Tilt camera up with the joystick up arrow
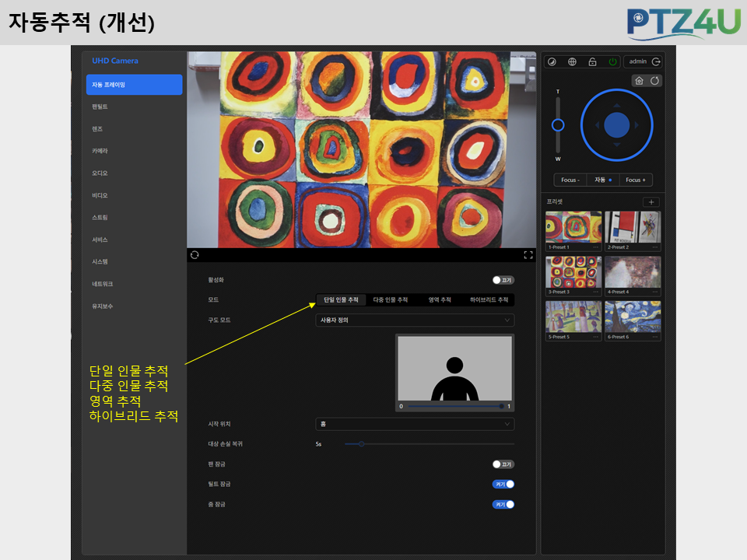Image resolution: width=747 pixels, height=560 pixels. click(617, 105)
